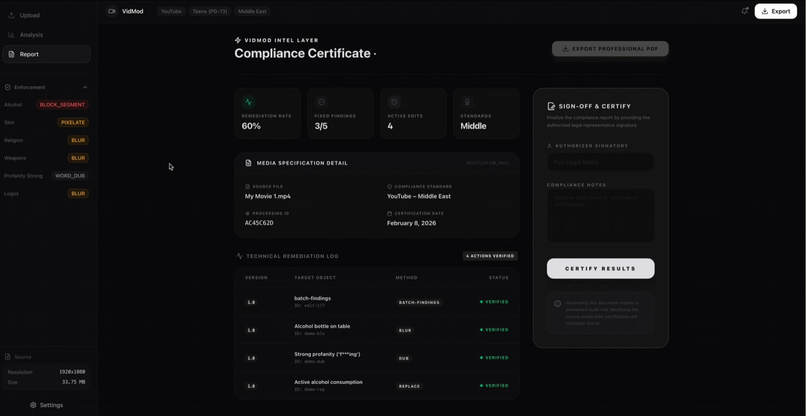Change the Profanity Strong WORD_DUB badge
The image size is (806, 416).
pos(70,176)
